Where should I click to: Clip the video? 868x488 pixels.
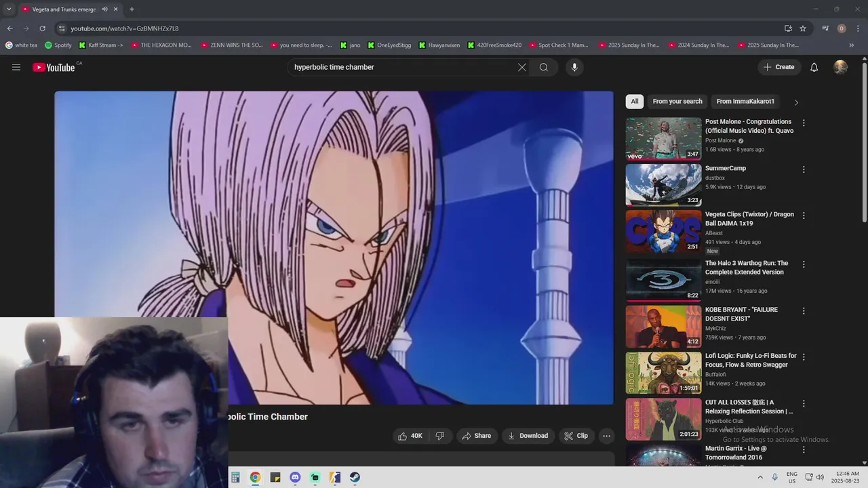tap(576, 436)
